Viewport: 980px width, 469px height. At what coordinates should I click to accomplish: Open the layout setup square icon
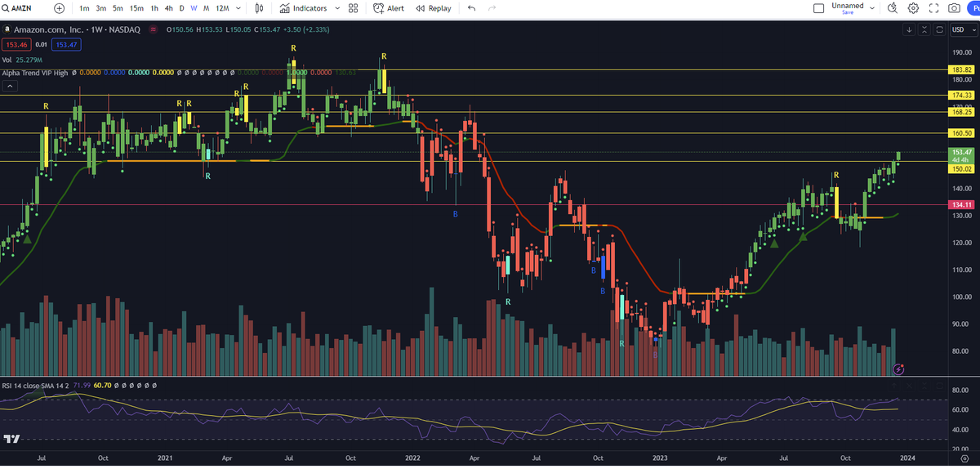[x=819, y=8]
